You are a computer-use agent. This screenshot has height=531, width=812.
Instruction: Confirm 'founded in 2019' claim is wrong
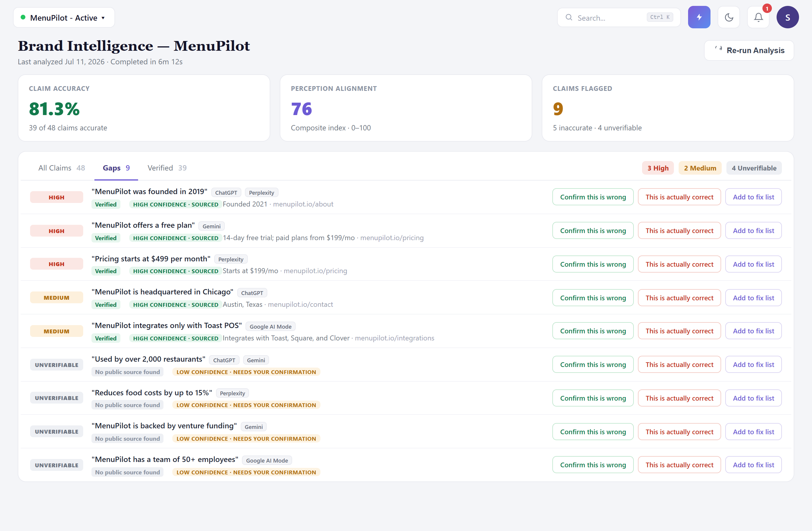click(x=592, y=197)
